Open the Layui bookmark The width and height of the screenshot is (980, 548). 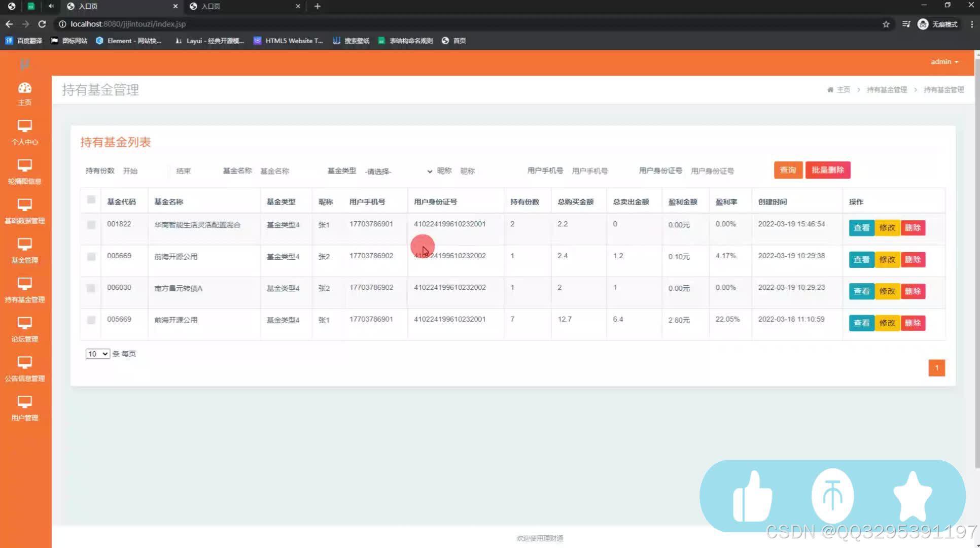coord(209,41)
